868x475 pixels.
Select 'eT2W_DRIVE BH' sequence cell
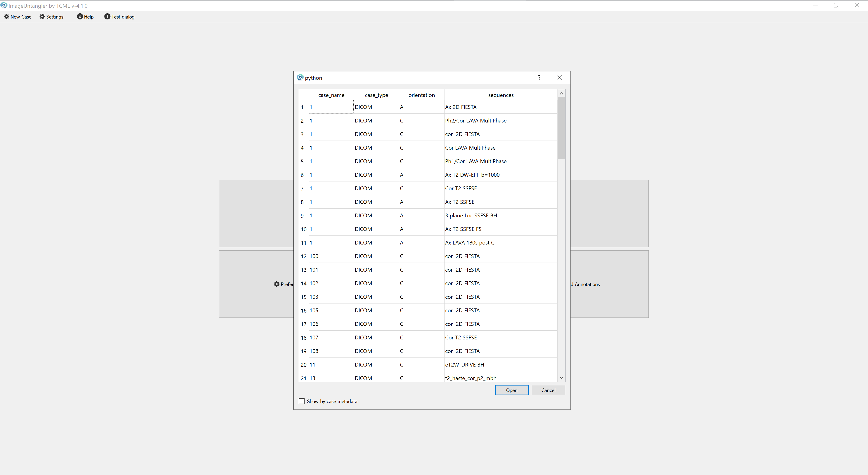click(501, 364)
